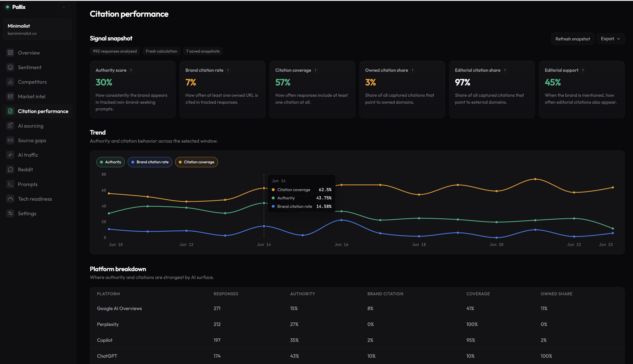The width and height of the screenshot is (633, 364).
Task: Click the 7 saved snapshots chip
Action: coord(203,51)
